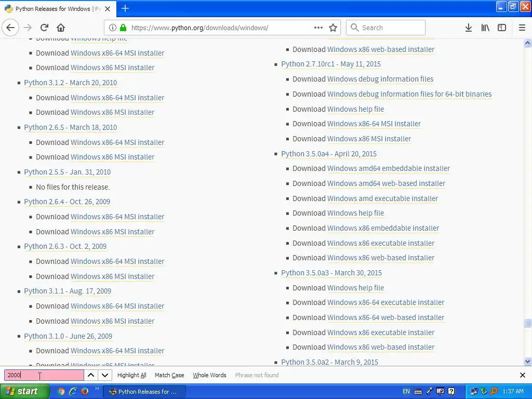Image resolution: width=532 pixels, height=399 pixels.
Task: Download Windows amd64 embeddable installer
Action: point(389,169)
